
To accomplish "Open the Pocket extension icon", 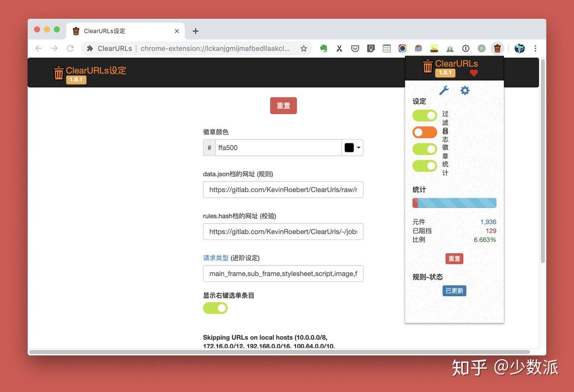I will (355, 48).
